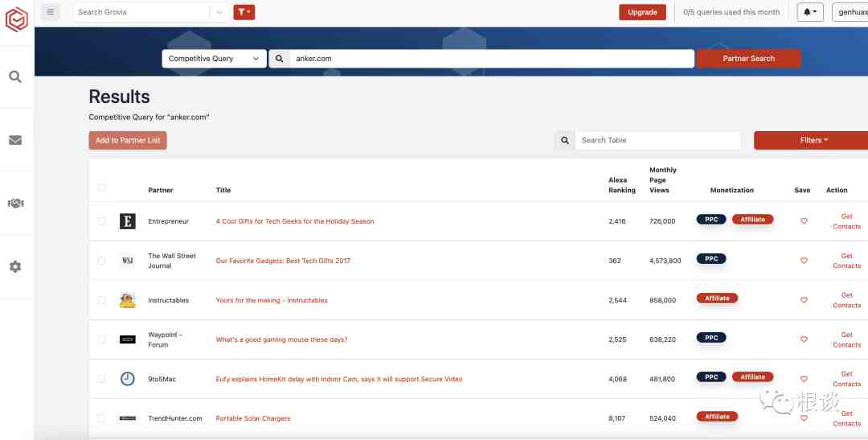The width and height of the screenshot is (868, 440).
Task: Open the sidebar handshake partners icon
Action: click(15, 204)
